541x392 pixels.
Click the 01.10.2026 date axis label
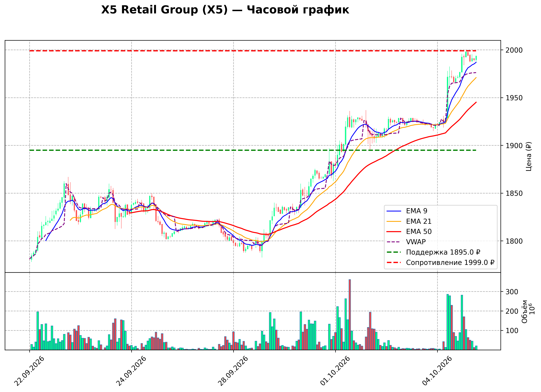click(x=335, y=371)
